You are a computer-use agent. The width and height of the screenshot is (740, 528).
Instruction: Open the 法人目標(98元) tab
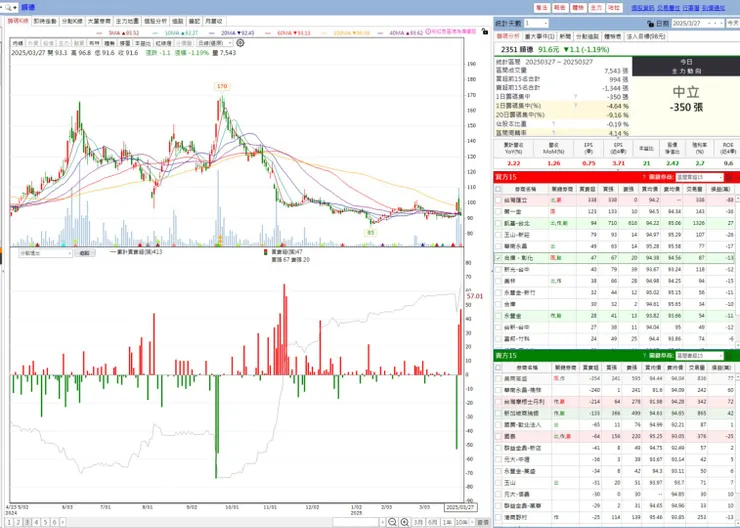[x=645, y=36]
